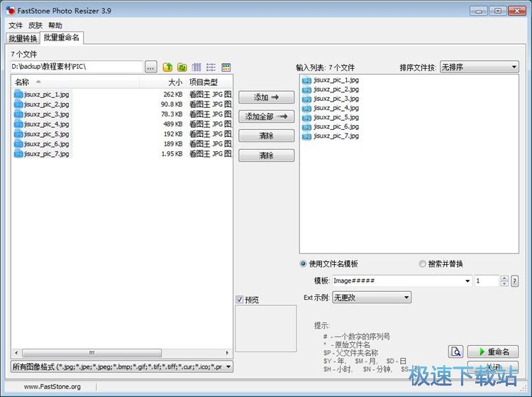The image size is (532, 397).
Task: Click jisuxz_pic_5.jpg icon in input list
Action: [306, 117]
